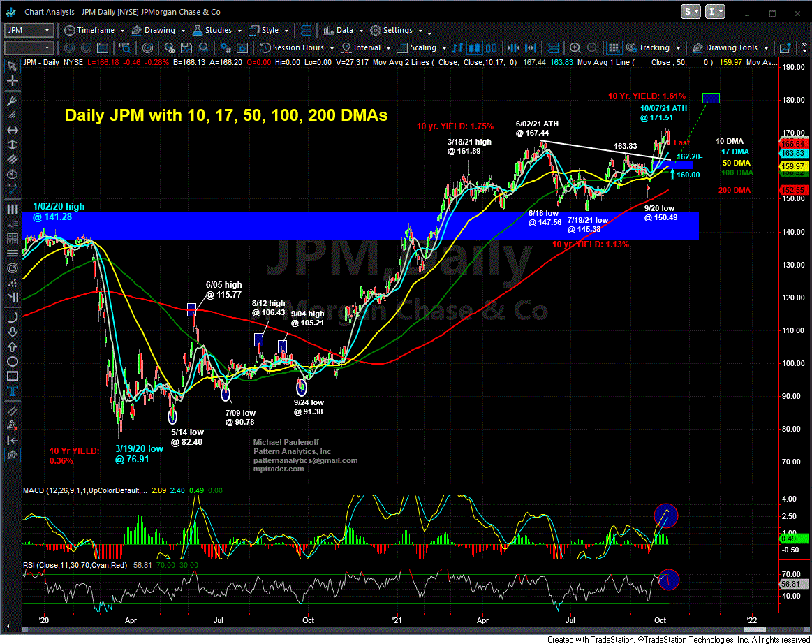Image resolution: width=812 pixels, height=644 pixels.
Task: Select the horizontal double-arrow line tool
Action: (12, 130)
